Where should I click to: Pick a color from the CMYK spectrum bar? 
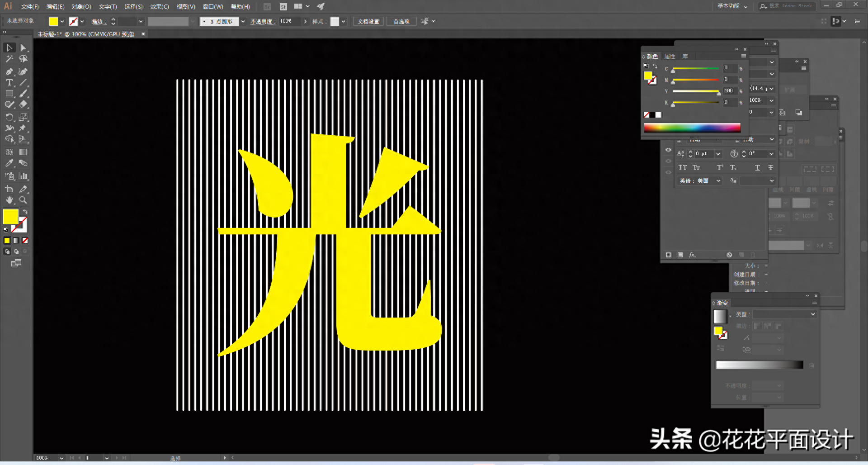click(692, 128)
